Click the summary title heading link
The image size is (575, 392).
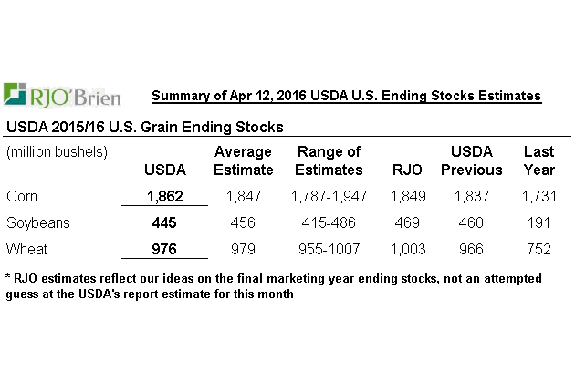346,96
